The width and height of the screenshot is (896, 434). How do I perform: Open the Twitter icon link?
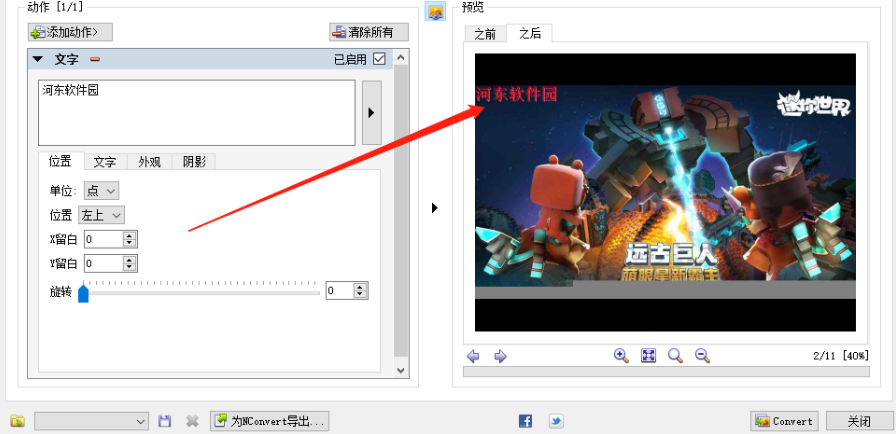(556, 421)
